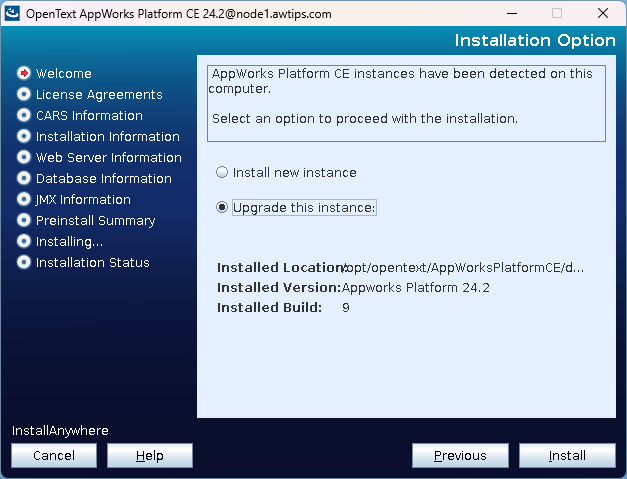Click the bullet icon beside Web Server Information
This screenshot has width=627, height=479.
pos(24,157)
